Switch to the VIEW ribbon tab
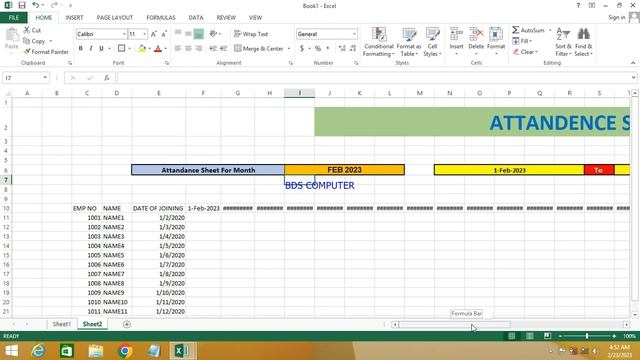The width and height of the screenshot is (640, 360). pos(256,18)
